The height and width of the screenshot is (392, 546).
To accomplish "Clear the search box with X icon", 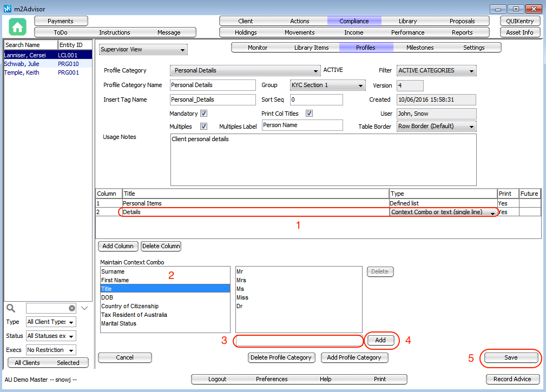I will click(71, 308).
